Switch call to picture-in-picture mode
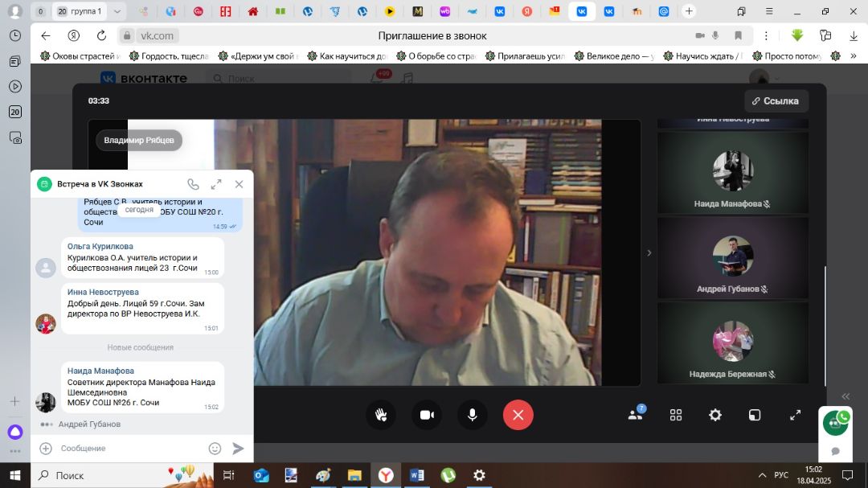 coord(755,415)
